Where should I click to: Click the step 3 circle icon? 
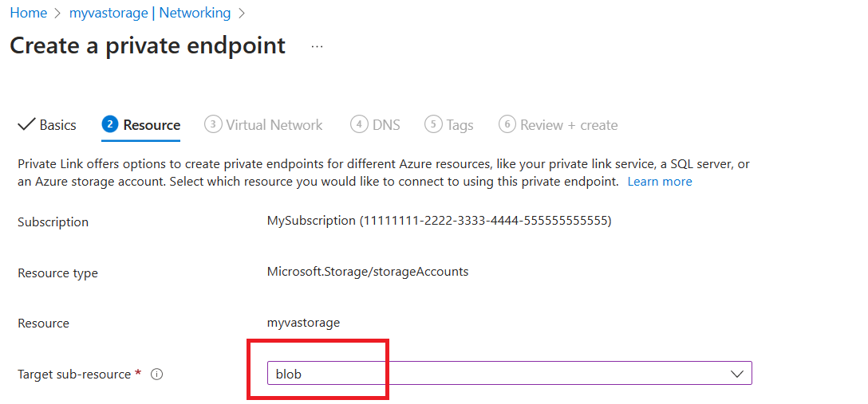tap(212, 124)
